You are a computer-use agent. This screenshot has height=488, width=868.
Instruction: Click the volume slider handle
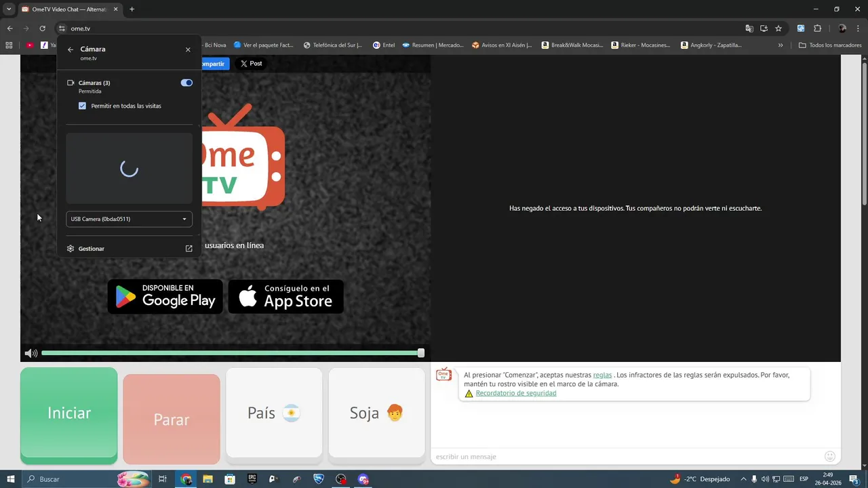421,353
